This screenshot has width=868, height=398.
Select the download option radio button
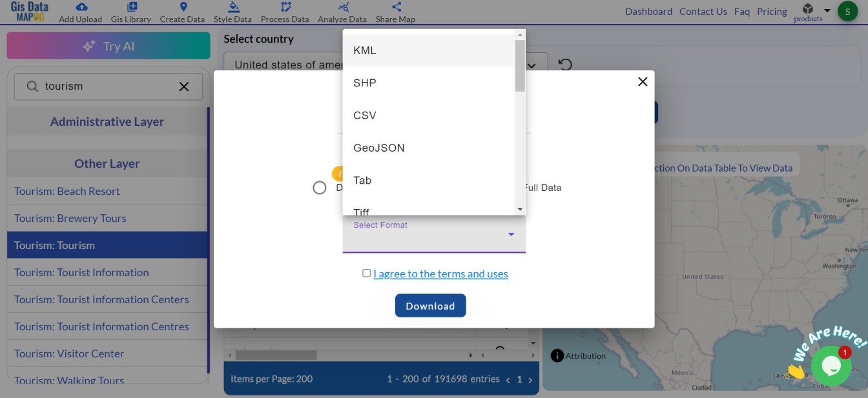click(x=319, y=188)
